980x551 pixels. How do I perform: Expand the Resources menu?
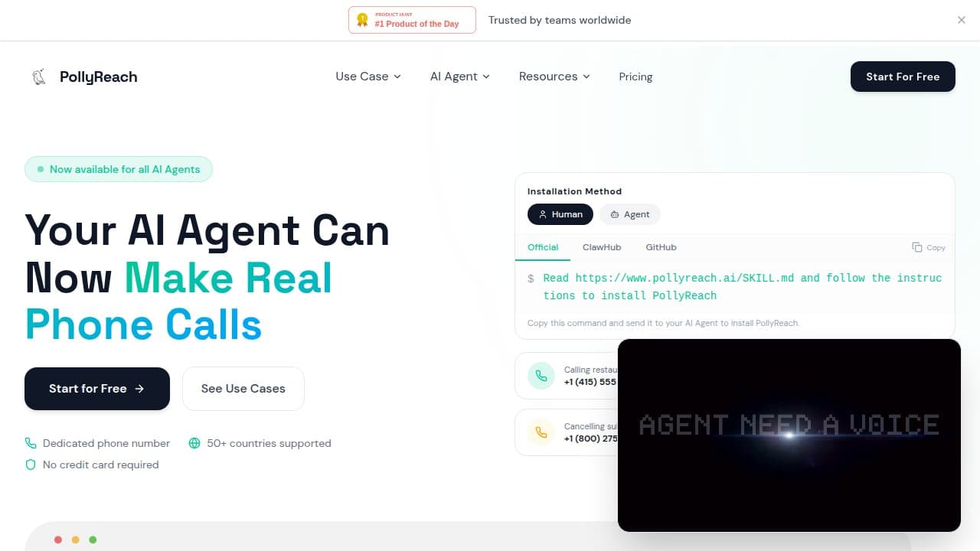point(554,77)
